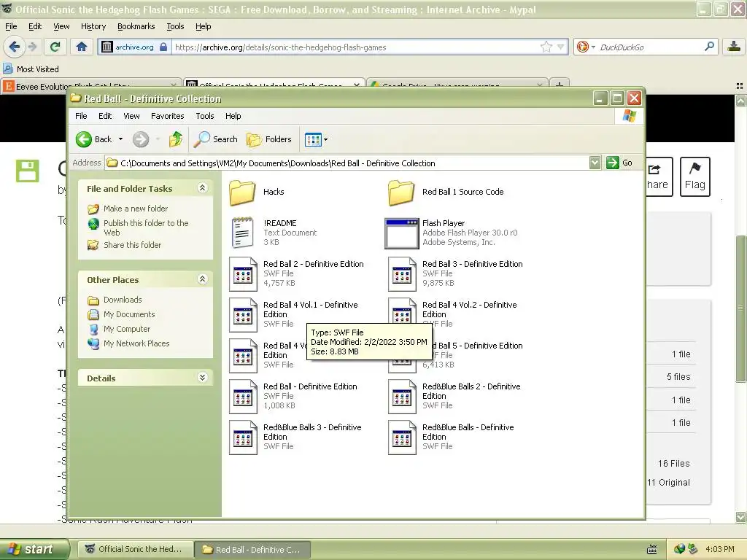Image resolution: width=747 pixels, height=560 pixels.
Task: Open Explorer Edit menu
Action: point(105,116)
